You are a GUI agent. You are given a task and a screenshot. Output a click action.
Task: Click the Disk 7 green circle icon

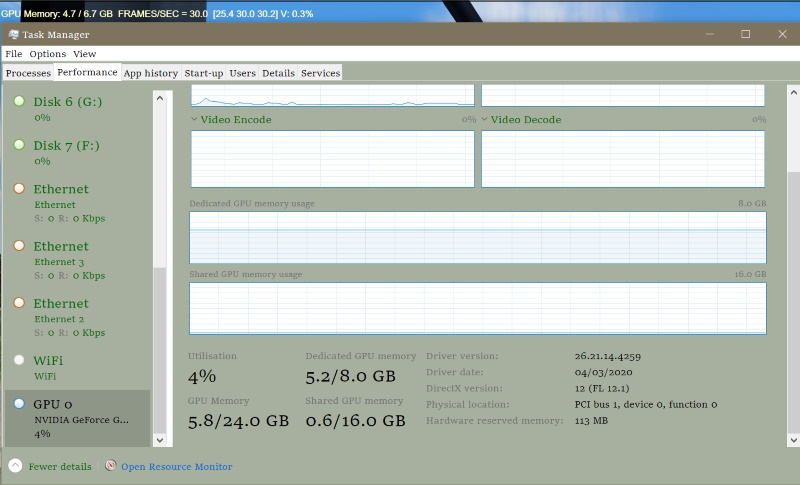click(x=19, y=145)
